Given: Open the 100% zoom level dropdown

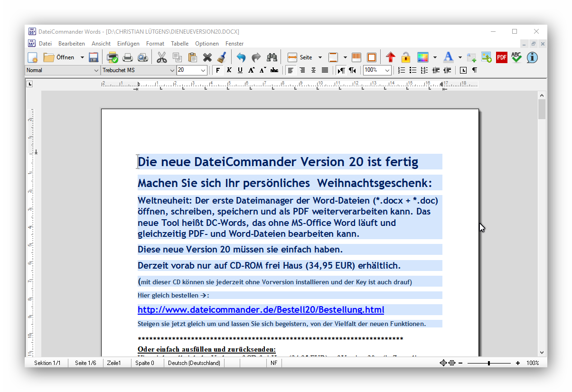Looking at the screenshot, I should [387, 70].
